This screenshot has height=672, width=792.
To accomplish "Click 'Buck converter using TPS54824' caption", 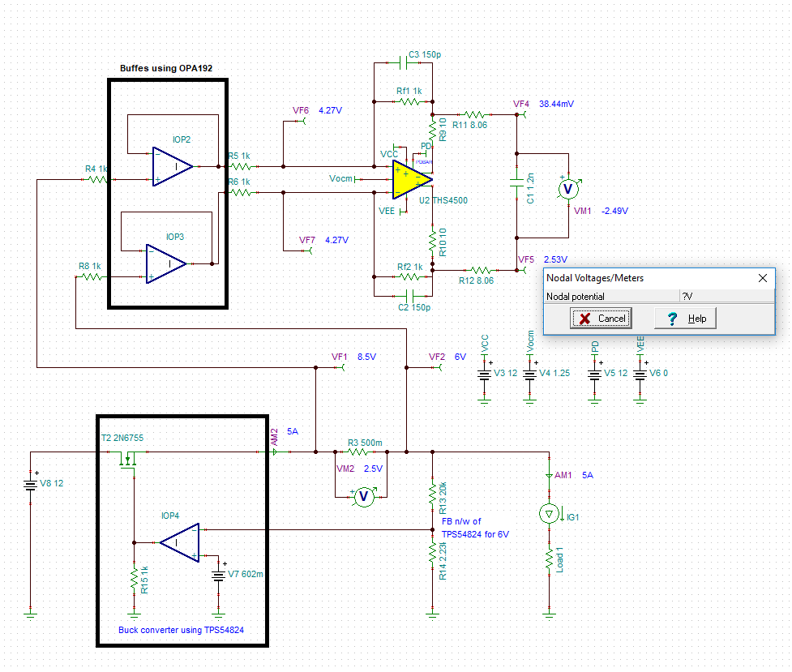I will point(181,630).
